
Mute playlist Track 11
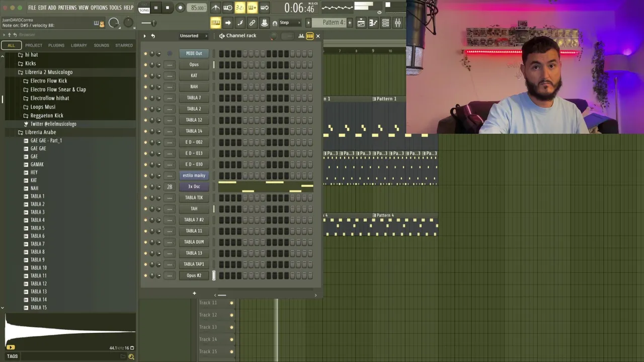pyautogui.click(x=231, y=303)
